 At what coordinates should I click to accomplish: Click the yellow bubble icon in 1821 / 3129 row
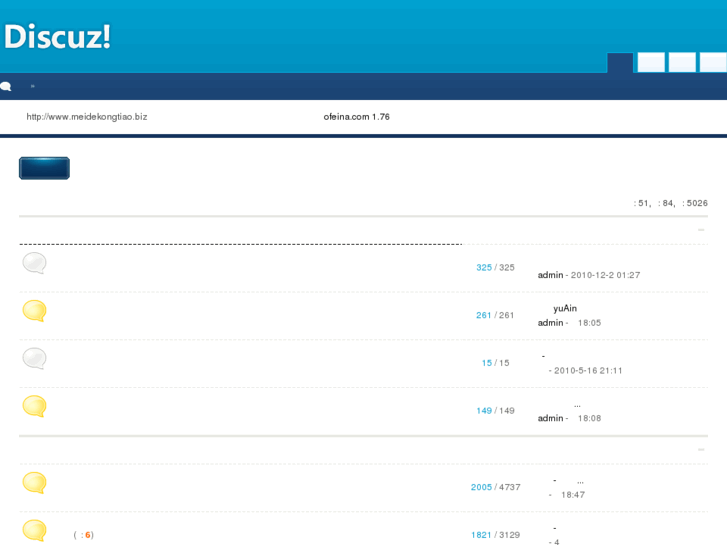[35, 531]
